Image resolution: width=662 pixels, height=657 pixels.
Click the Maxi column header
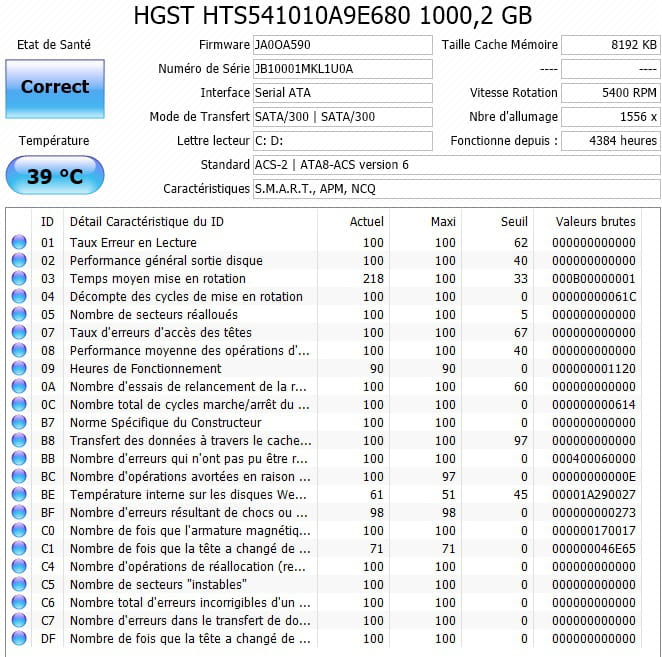tap(426, 222)
